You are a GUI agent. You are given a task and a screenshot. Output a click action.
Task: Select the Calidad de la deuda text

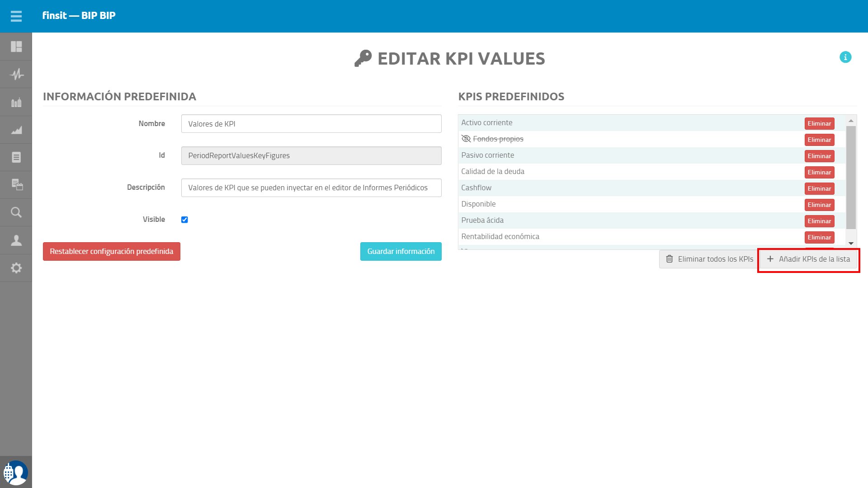pyautogui.click(x=493, y=171)
